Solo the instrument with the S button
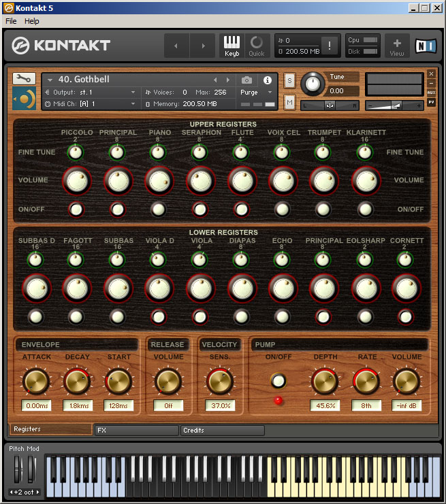The height and width of the screenshot is (504, 446). (289, 80)
